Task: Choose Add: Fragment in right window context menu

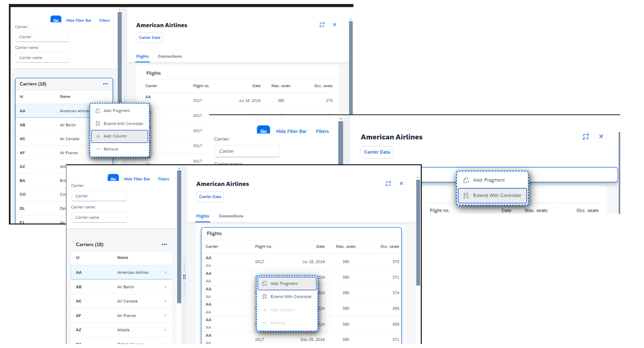Action: pos(492,180)
